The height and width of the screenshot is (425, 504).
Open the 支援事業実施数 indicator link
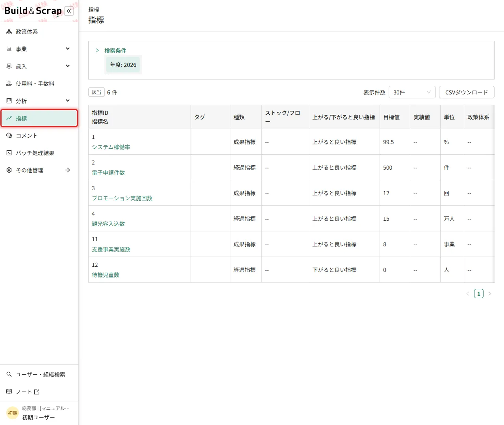point(111,249)
